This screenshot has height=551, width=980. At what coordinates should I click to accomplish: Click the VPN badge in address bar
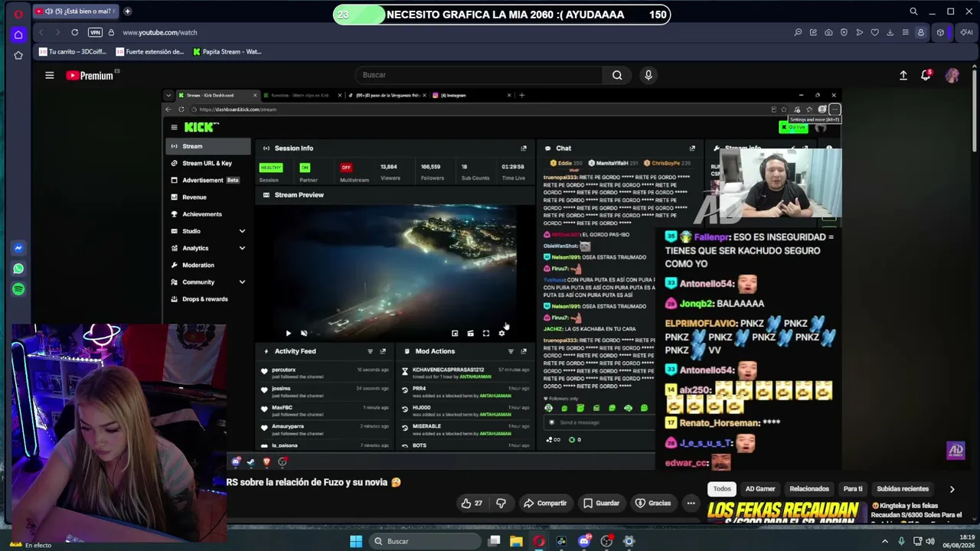(95, 32)
